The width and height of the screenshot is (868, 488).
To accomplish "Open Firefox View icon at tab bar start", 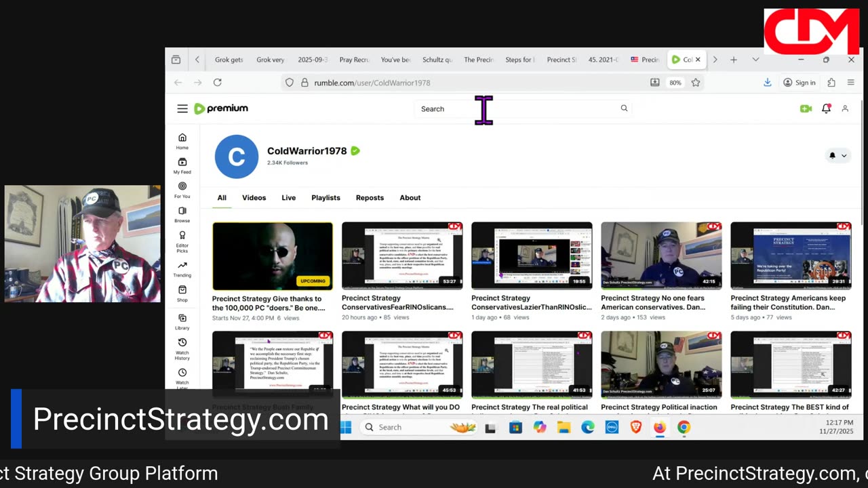I will tap(176, 60).
